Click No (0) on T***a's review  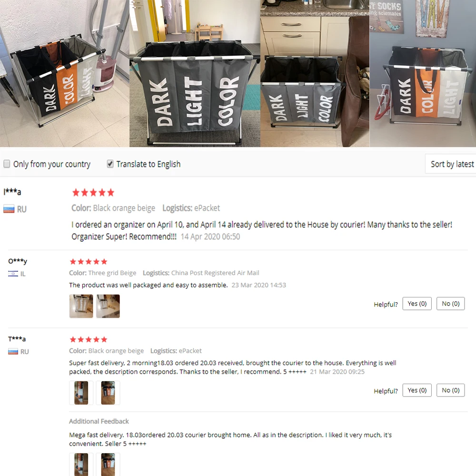[x=450, y=390]
